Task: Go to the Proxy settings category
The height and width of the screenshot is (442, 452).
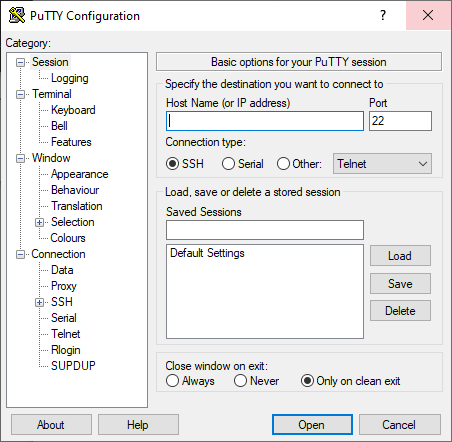Action: (x=64, y=286)
